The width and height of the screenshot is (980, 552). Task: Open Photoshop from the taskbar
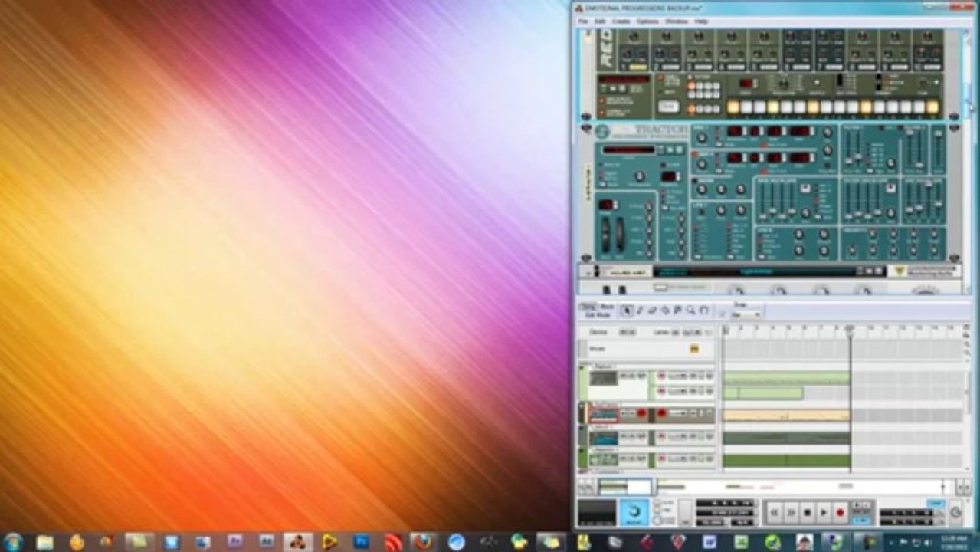coord(359,542)
